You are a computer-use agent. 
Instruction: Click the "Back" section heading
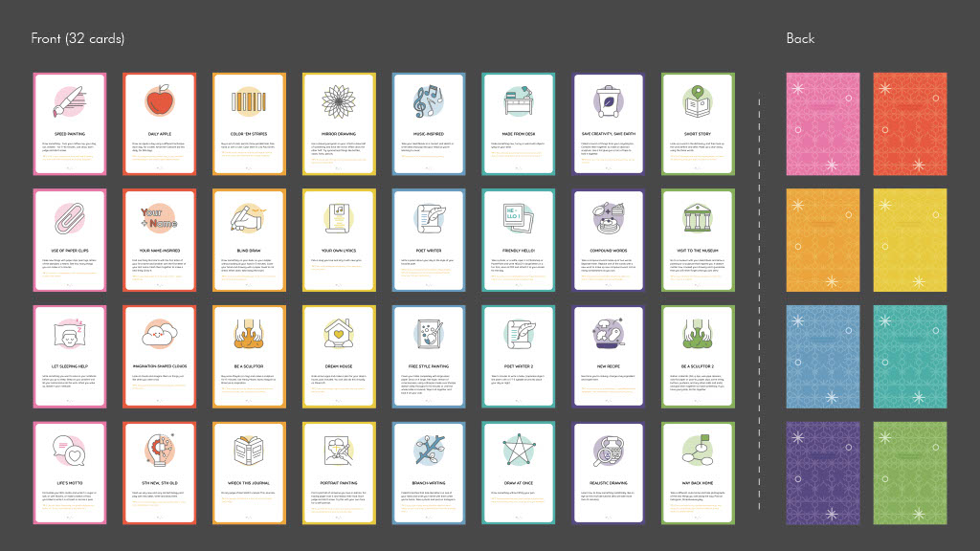click(x=800, y=38)
